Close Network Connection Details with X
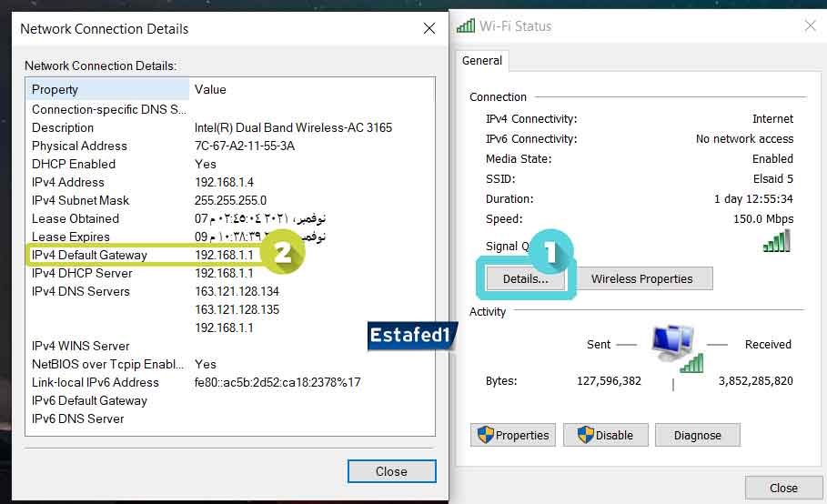 (x=429, y=28)
